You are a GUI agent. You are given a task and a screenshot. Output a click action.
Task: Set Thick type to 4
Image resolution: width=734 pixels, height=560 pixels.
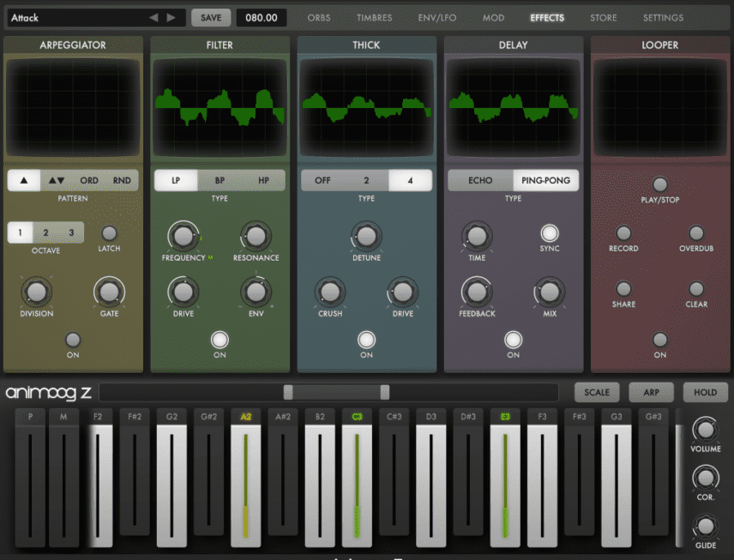click(410, 180)
